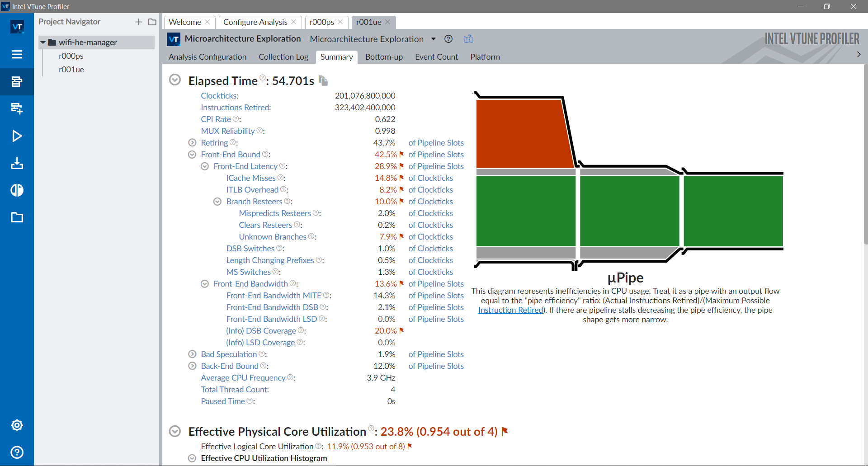
Task: Switch to the Bottom-up tab
Action: pyautogui.click(x=384, y=56)
